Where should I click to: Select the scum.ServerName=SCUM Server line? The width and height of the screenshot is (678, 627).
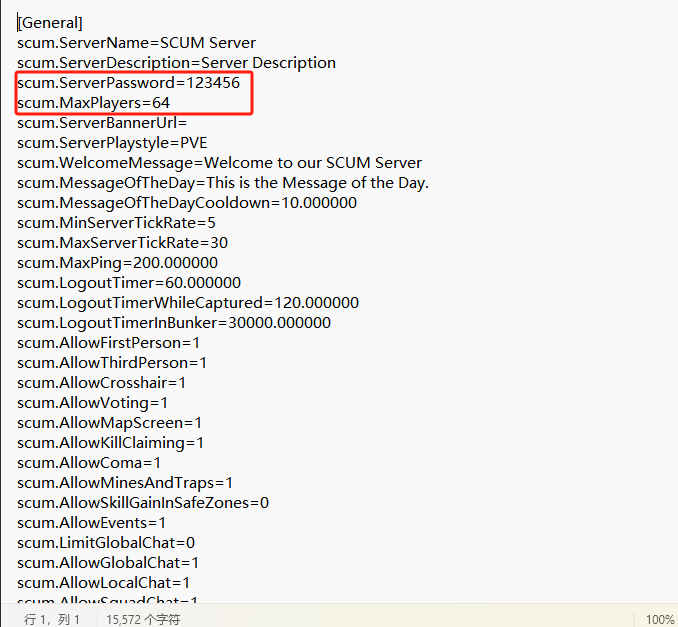136,43
